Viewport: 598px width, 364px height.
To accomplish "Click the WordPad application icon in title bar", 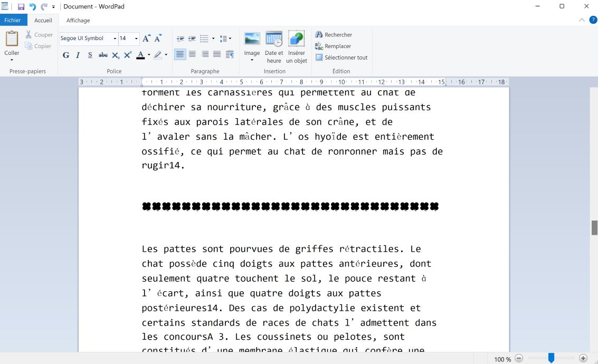I will (x=5, y=6).
